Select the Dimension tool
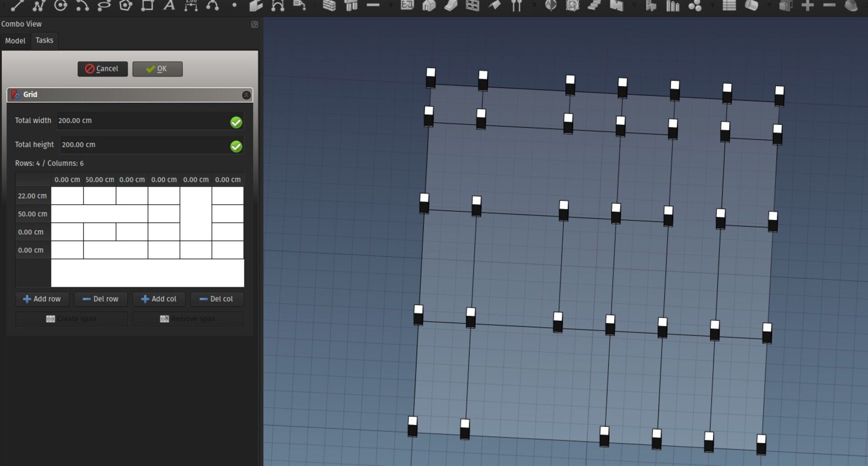The image size is (868, 466). pos(191,5)
